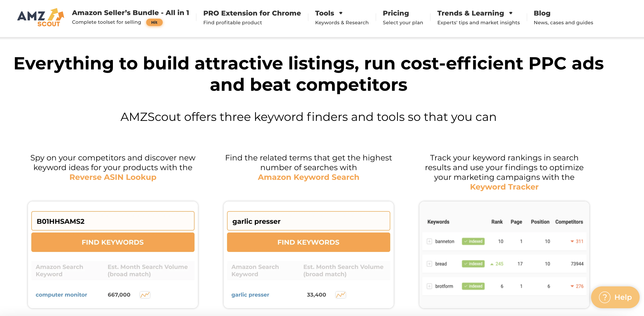Click the AMZScout logo
Screen dimensions: 644x316
pyautogui.click(x=41, y=17)
